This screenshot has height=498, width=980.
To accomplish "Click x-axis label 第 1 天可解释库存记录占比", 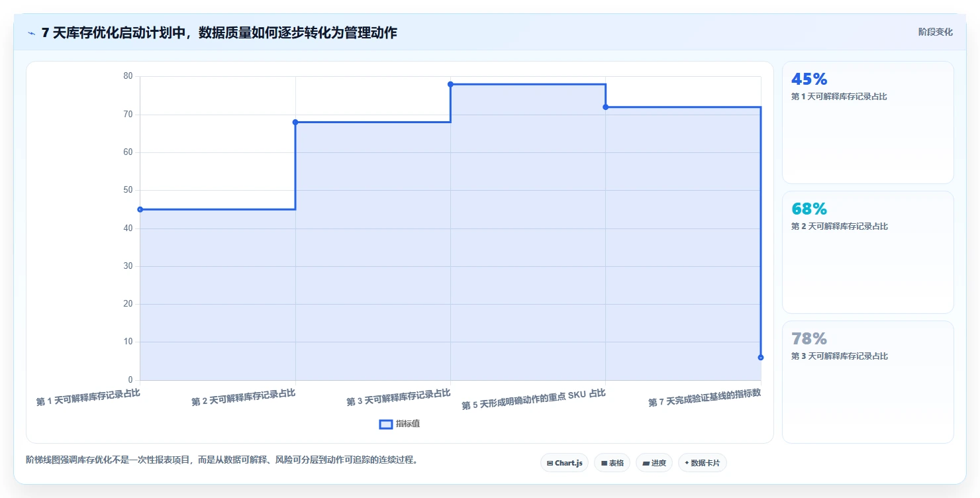I will [88, 397].
